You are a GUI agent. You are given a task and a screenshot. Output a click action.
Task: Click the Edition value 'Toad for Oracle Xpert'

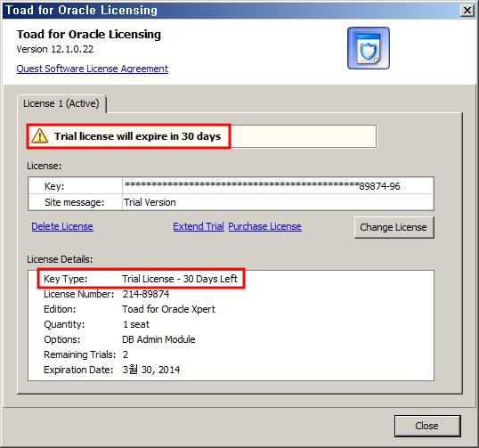(168, 309)
